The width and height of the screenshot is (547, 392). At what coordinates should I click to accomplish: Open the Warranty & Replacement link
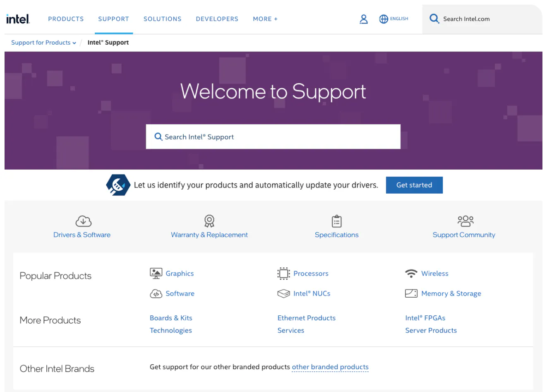(209, 235)
